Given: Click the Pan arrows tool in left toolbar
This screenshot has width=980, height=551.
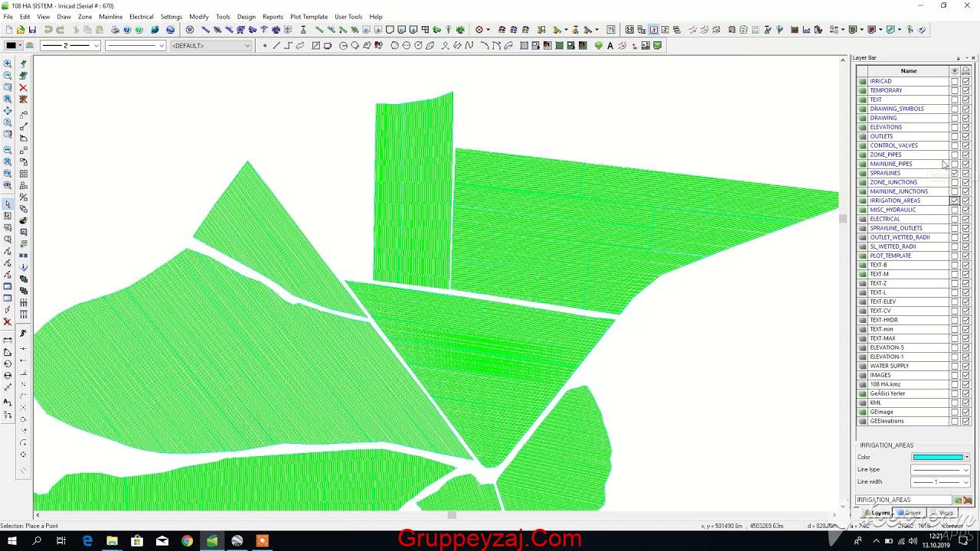Looking at the screenshot, I should click(x=8, y=111).
